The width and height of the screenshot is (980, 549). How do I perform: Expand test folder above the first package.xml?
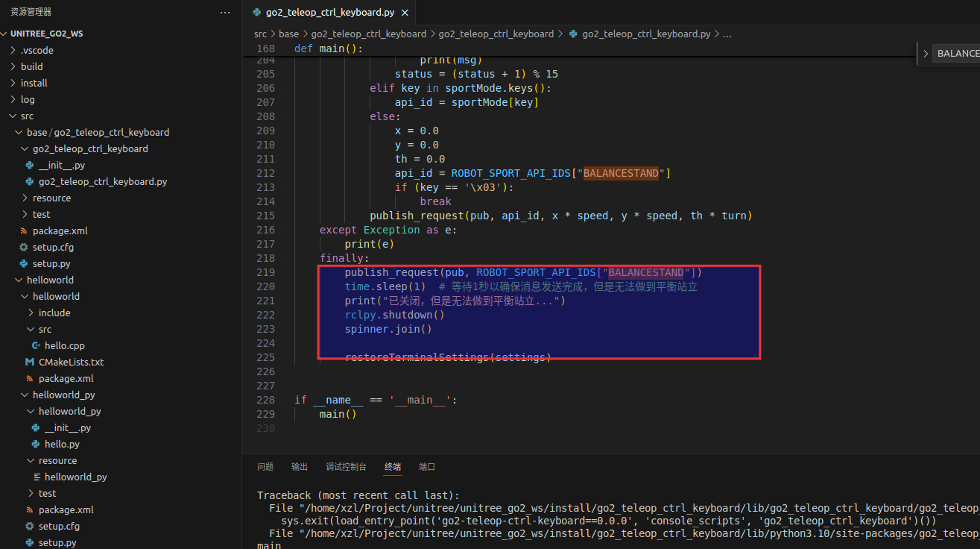point(25,214)
